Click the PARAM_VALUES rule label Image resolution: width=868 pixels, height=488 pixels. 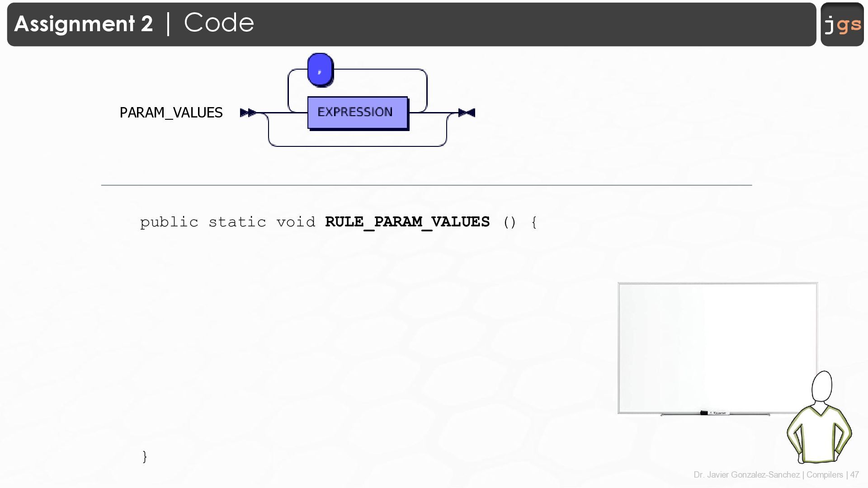pos(171,113)
